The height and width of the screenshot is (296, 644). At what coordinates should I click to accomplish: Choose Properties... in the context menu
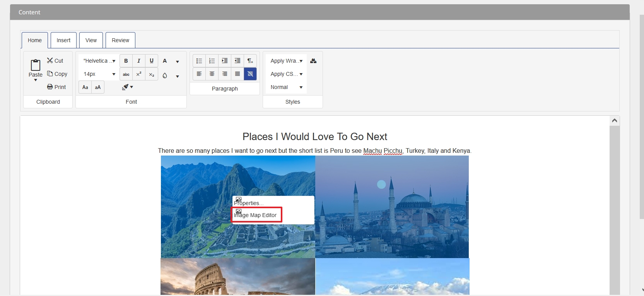[249, 203]
